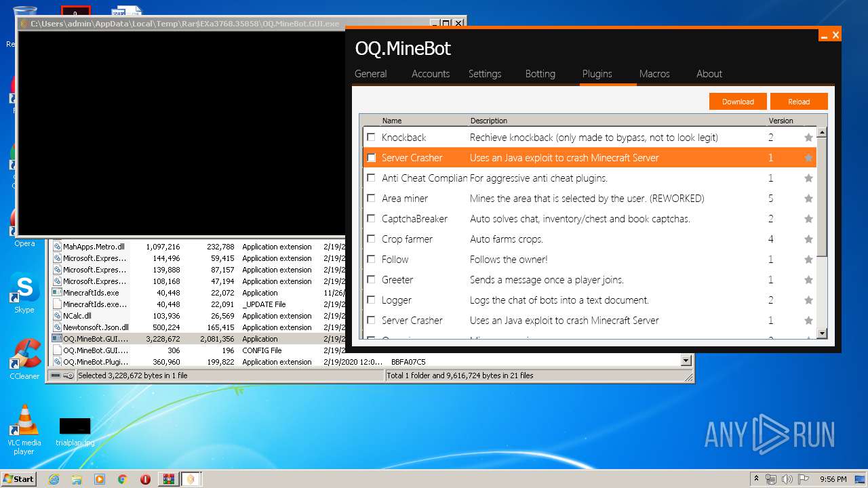The image size is (868, 488).
Task: Star the Crop farmer plugin
Action: tap(808, 239)
